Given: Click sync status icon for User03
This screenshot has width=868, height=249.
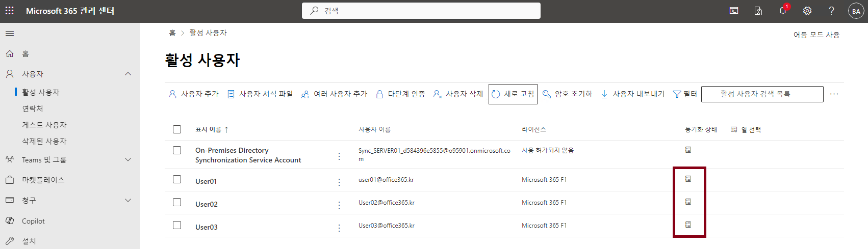Looking at the screenshot, I should tap(688, 225).
